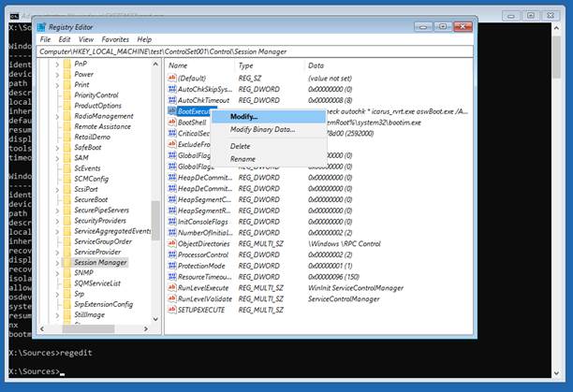This screenshot has height=392, width=573.
Task: Click the AutoChkTimeout DWORD value icon
Action: click(172, 100)
